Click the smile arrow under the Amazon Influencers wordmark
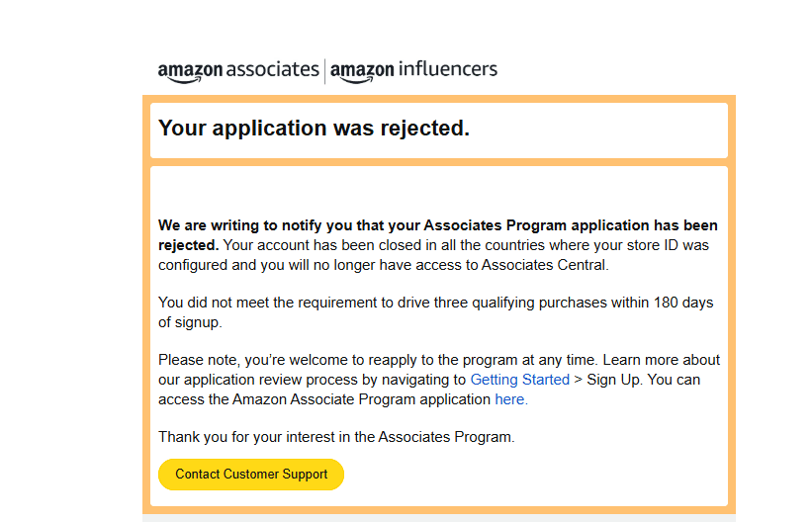812x522 pixels. [357, 80]
